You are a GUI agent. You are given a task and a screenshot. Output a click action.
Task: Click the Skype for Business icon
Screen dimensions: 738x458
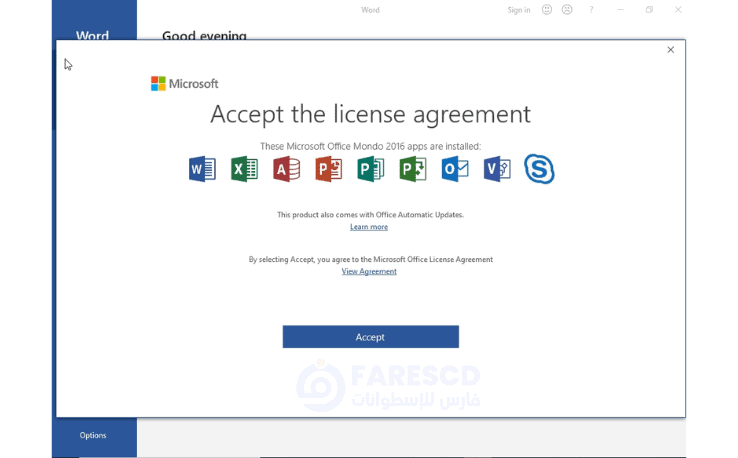539,169
